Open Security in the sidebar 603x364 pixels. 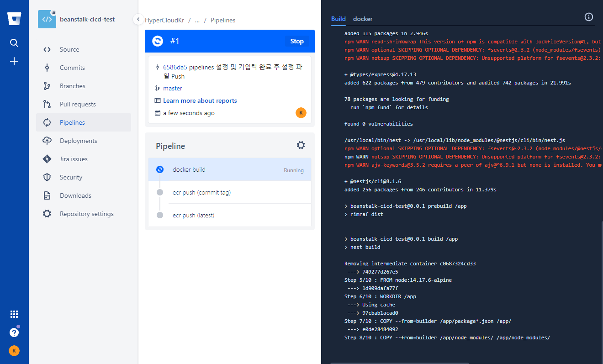click(84, 177)
